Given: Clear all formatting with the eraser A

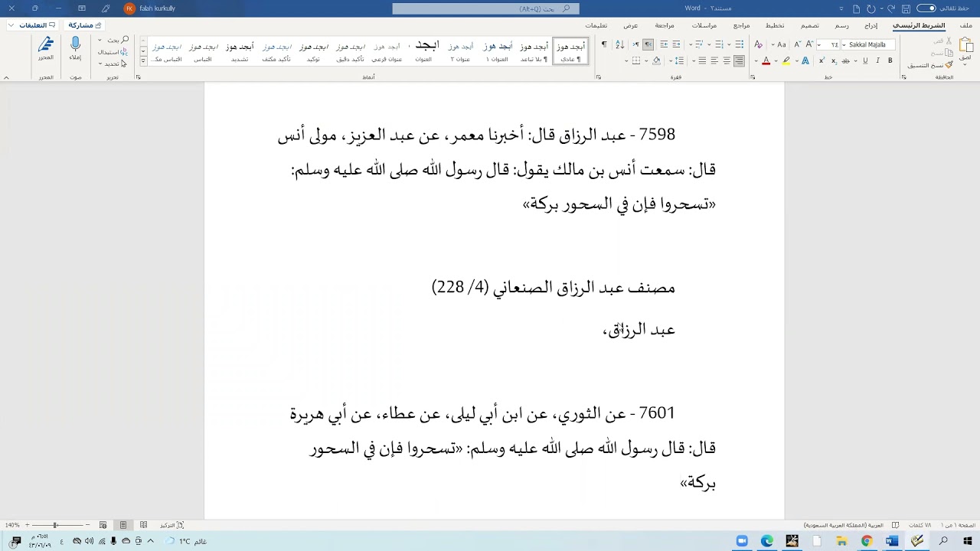Looking at the screenshot, I should (758, 44).
